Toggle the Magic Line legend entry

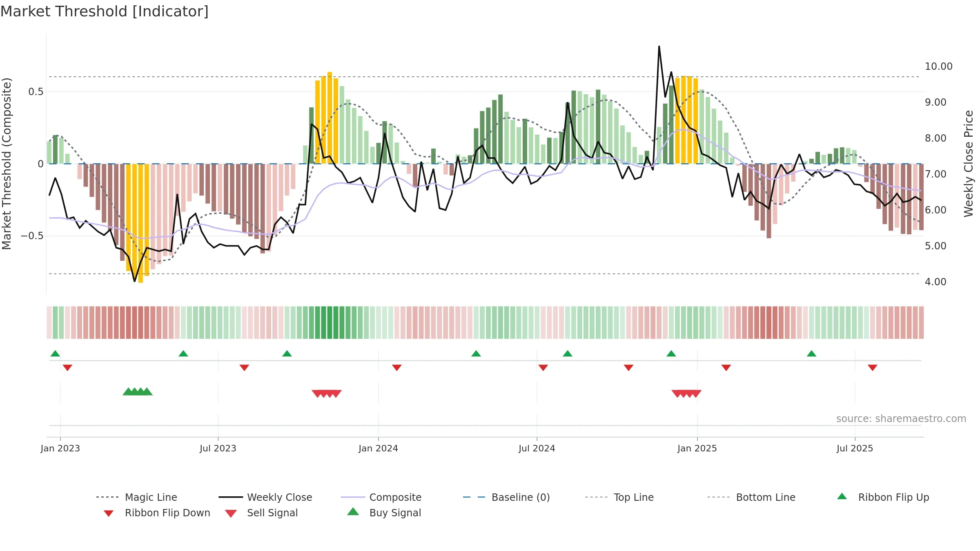[x=136, y=497]
